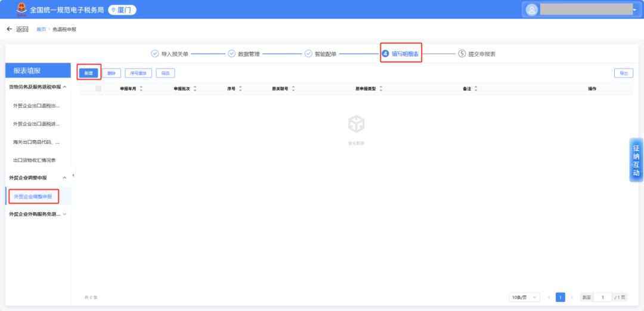Open 出口货物收汇情况表 in sidebar
Image resolution: width=644 pixels, height=311 pixels.
[x=35, y=160]
